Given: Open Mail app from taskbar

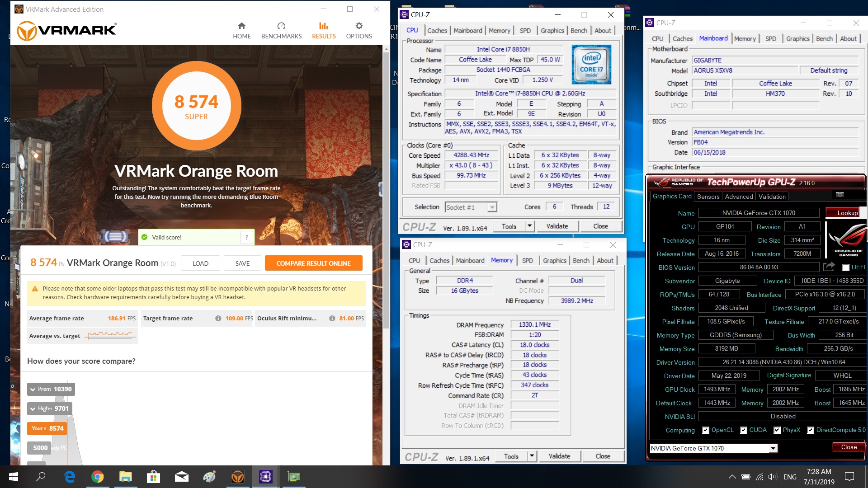Looking at the screenshot, I should pos(181,477).
